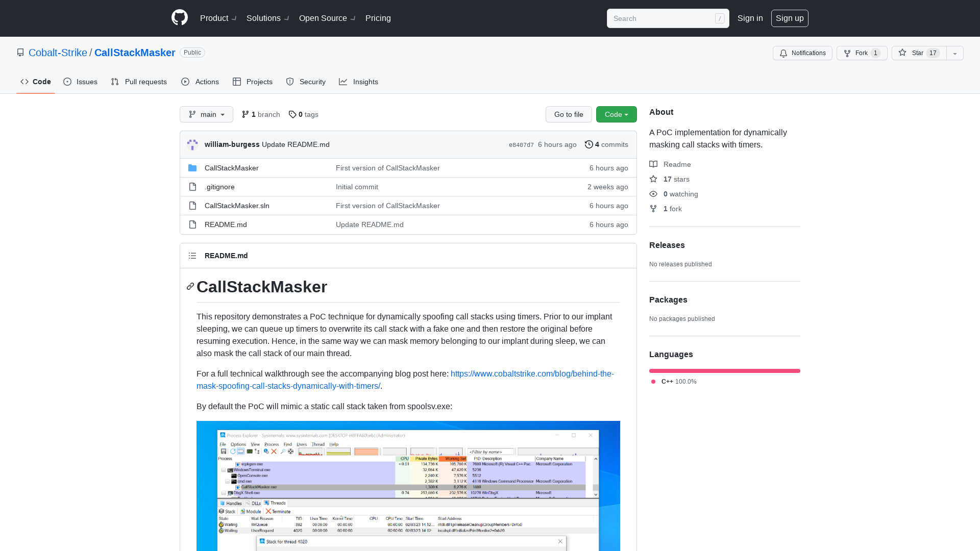Screen dimensions: 980x551
Task: Click the Go to file button
Action: tap(569, 114)
